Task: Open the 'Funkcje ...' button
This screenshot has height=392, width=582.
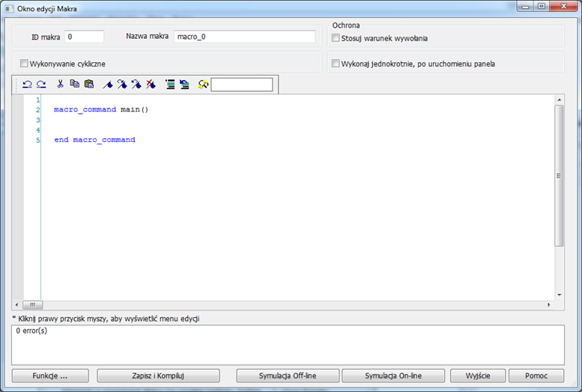Action: pyautogui.click(x=50, y=376)
